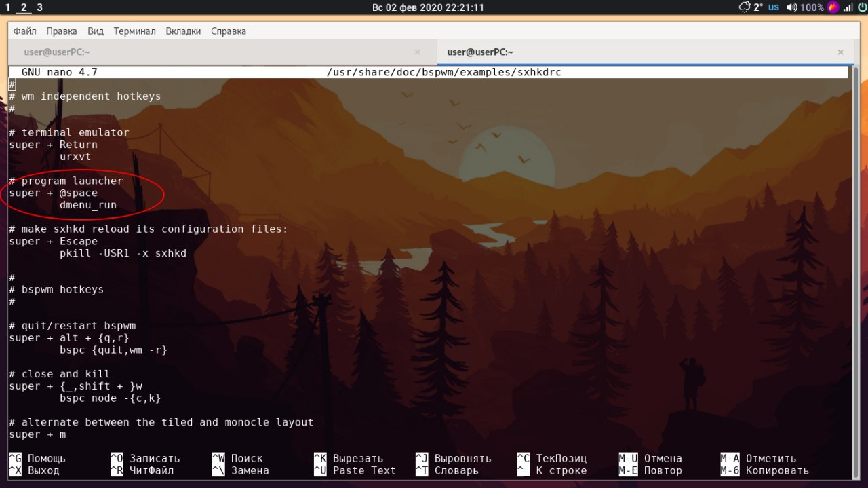Click the ^C ТекПозиц shortcut
Viewport: 868px width, 488px height.
click(x=552, y=458)
